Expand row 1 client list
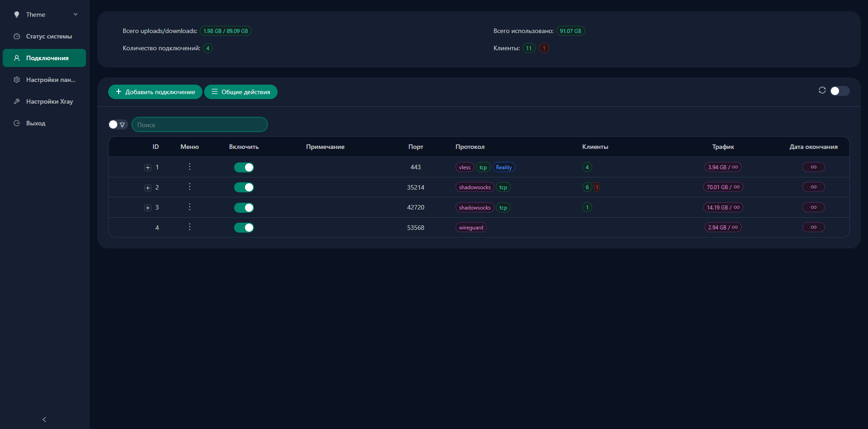 pyautogui.click(x=148, y=167)
